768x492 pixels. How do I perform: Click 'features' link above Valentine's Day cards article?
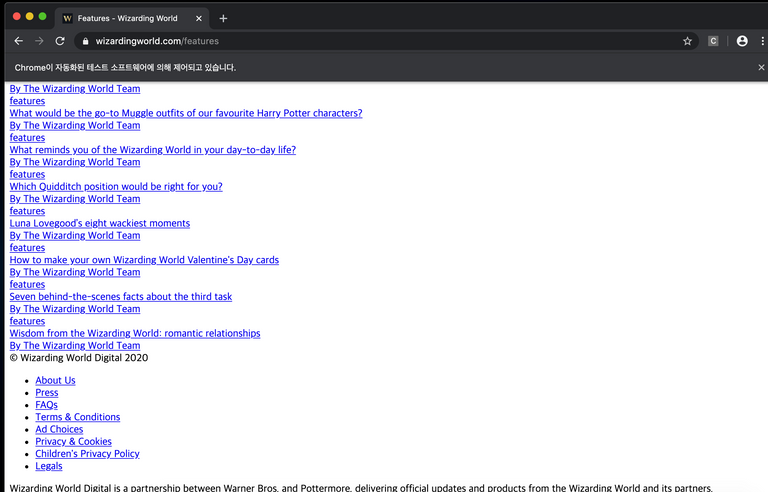pyautogui.click(x=27, y=248)
